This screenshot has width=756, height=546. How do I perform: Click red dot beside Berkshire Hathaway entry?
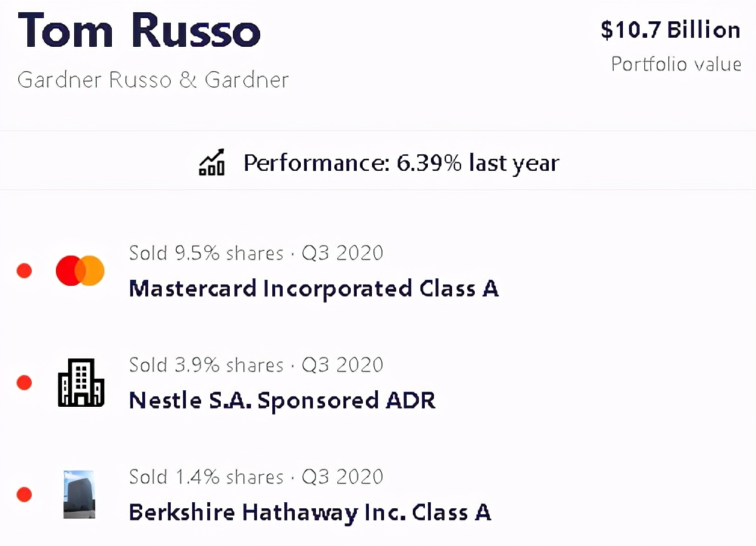(x=24, y=495)
